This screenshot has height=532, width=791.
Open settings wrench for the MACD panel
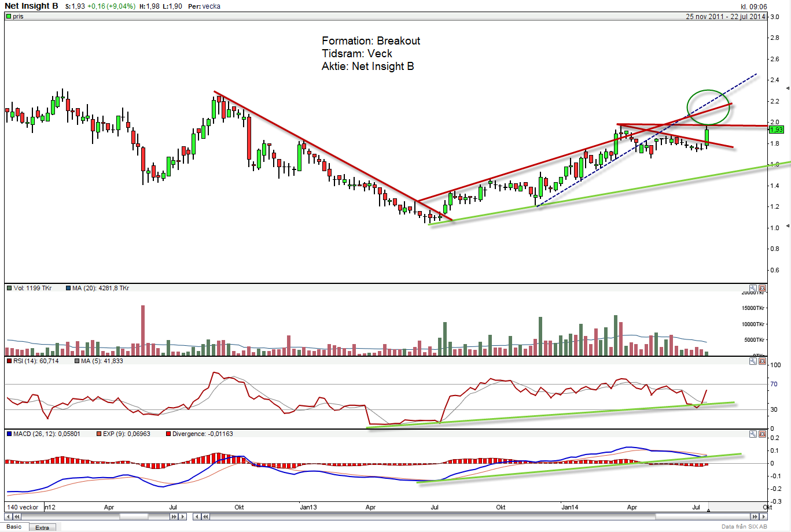point(753,434)
